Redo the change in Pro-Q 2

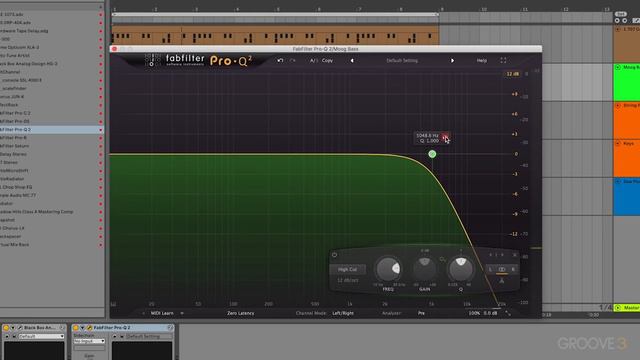293,60
